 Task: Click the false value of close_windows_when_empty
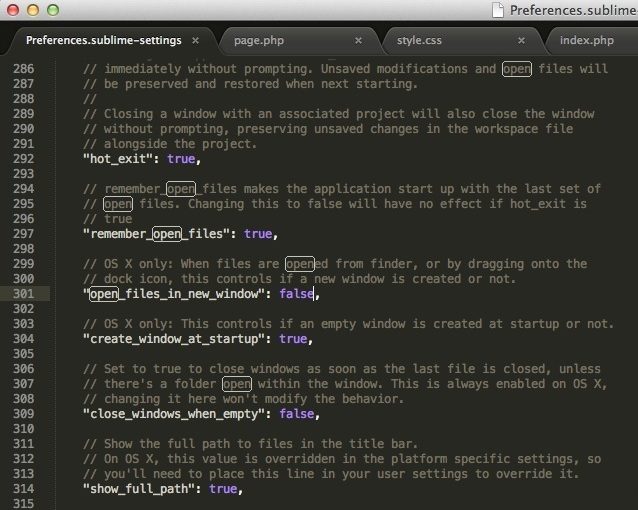point(297,414)
